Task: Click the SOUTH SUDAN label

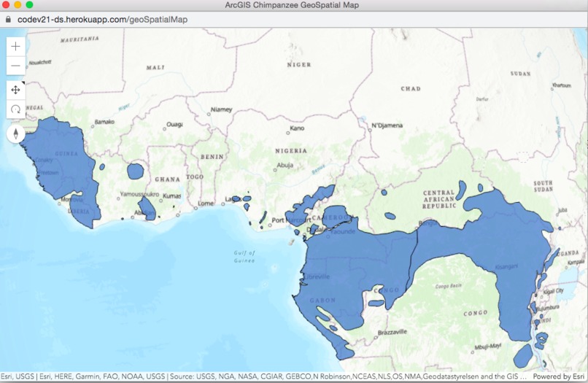Action: pos(543,186)
